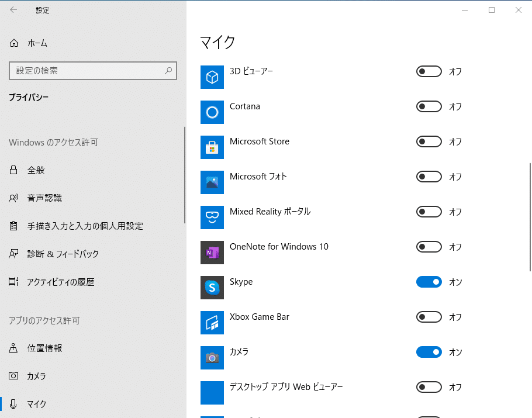Turn off the カメラ app toggle
This screenshot has width=532, height=418.
[429, 352]
